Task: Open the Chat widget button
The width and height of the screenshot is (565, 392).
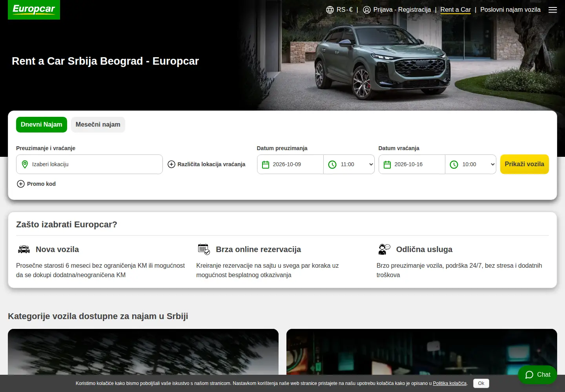Action: (538, 375)
